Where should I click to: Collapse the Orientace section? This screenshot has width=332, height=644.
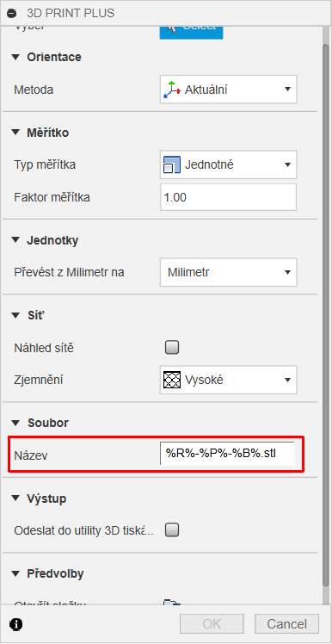pos(15,57)
